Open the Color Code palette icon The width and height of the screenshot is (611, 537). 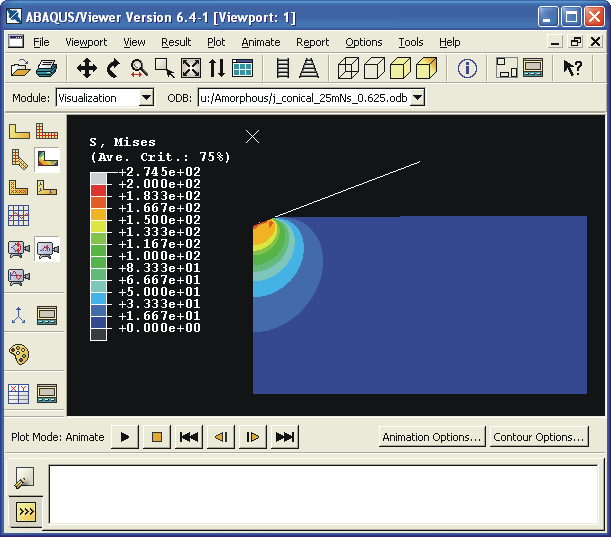point(19,354)
